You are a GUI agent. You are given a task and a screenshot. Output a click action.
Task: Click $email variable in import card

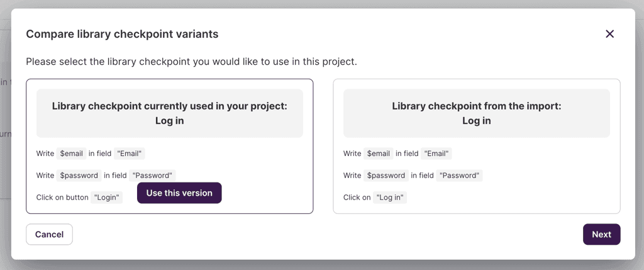point(378,154)
